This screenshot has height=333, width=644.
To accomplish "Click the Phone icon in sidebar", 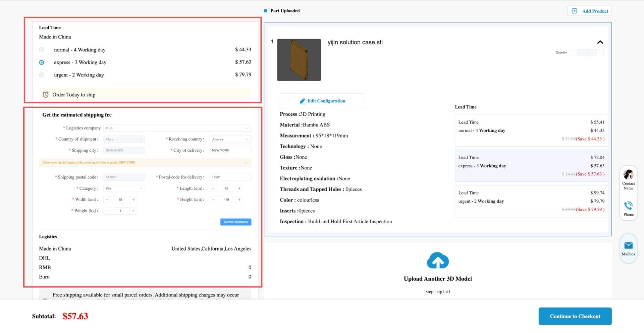I will [x=628, y=205].
